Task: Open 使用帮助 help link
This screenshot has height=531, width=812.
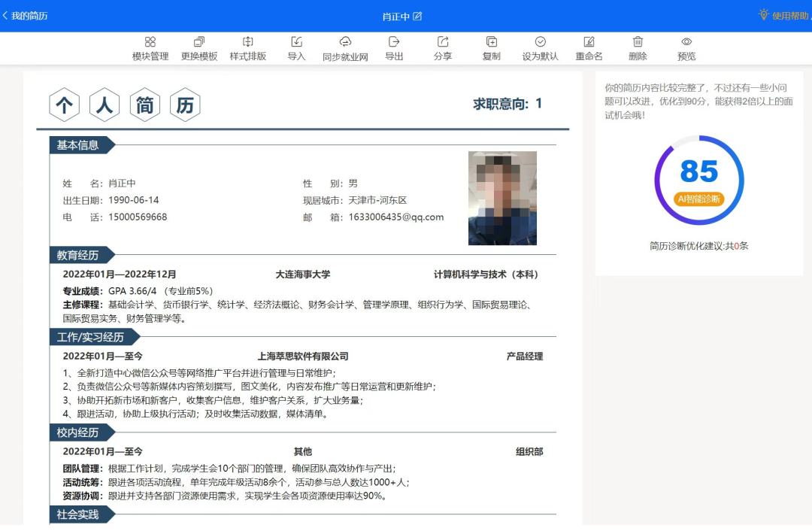Action: 784,16
